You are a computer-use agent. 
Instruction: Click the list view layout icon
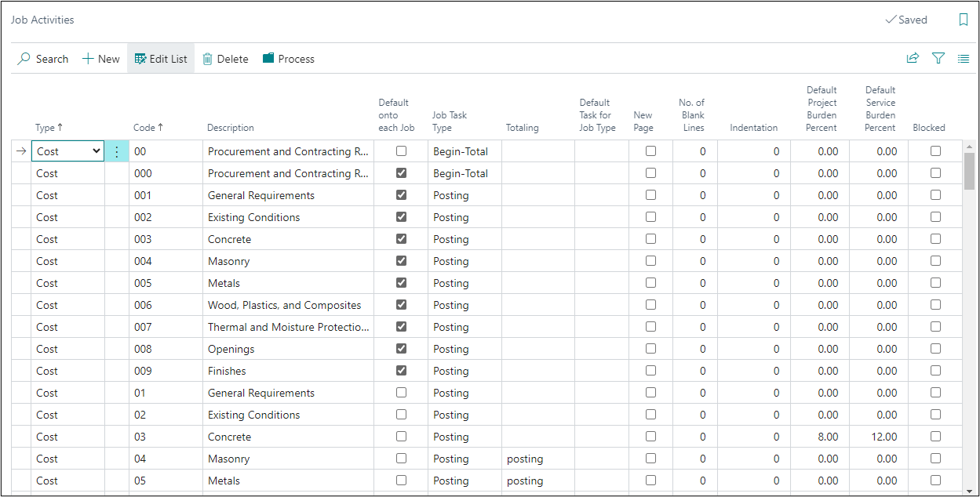point(963,59)
